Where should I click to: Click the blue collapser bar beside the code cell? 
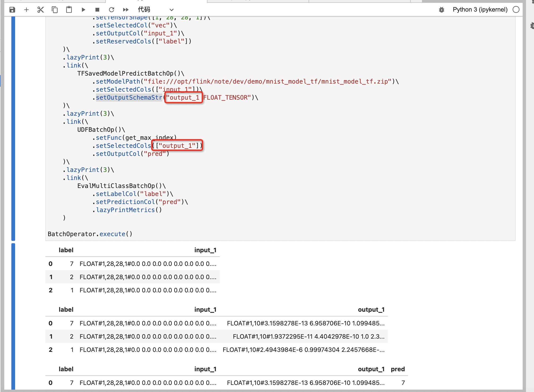click(13, 128)
